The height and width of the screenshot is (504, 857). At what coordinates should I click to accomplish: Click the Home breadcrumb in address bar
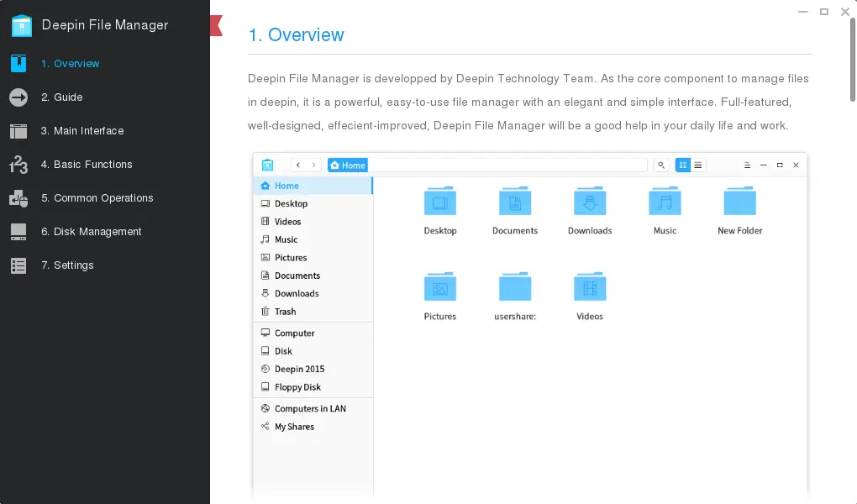[x=348, y=165]
